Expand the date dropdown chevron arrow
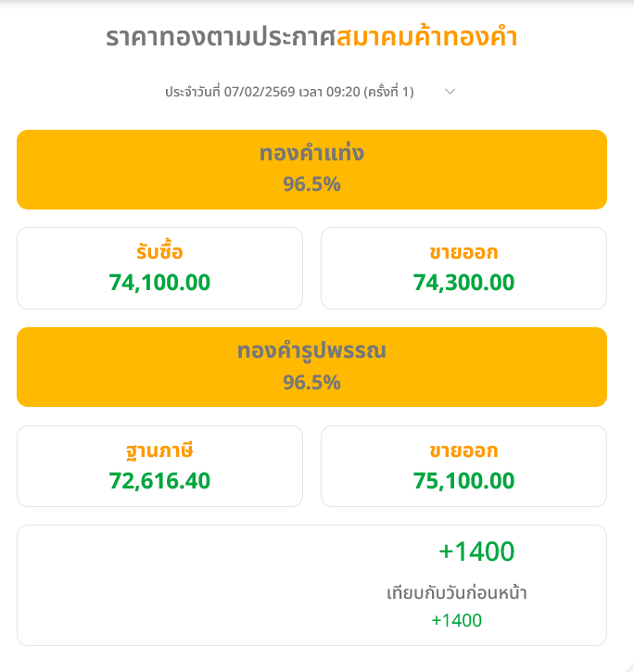 450,91
